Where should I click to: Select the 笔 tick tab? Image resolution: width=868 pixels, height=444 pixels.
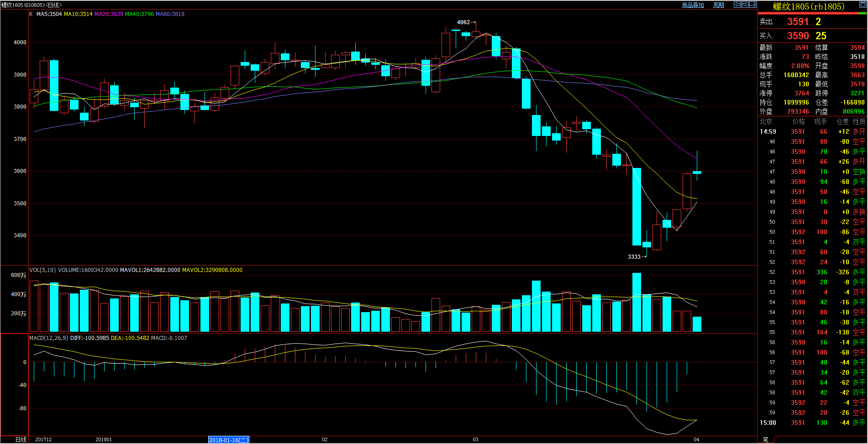(x=765, y=439)
